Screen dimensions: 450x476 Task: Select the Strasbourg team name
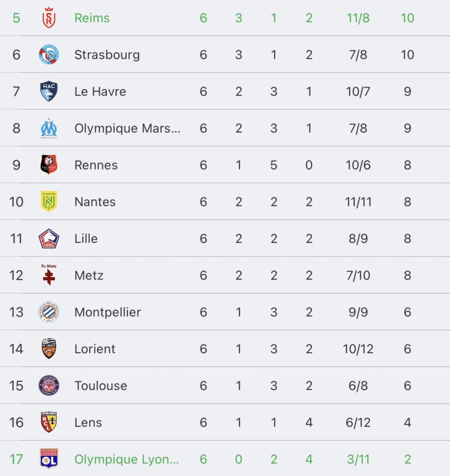[x=107, y=55]
